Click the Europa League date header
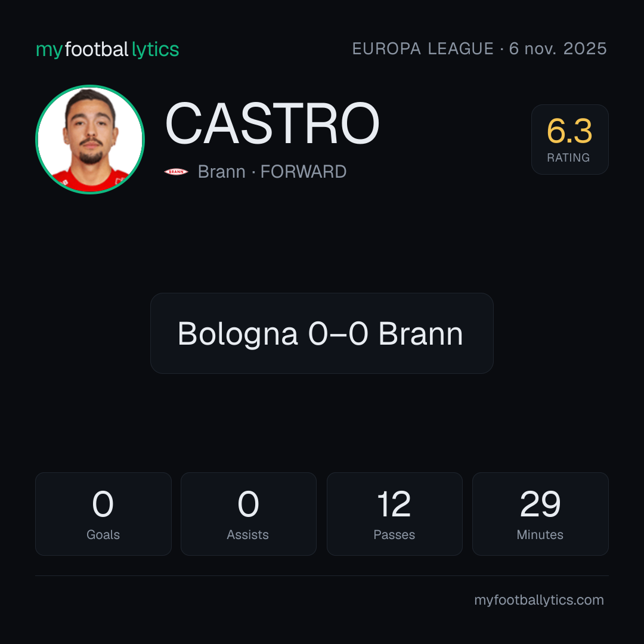The image size is (644, 644). [479, 49]
